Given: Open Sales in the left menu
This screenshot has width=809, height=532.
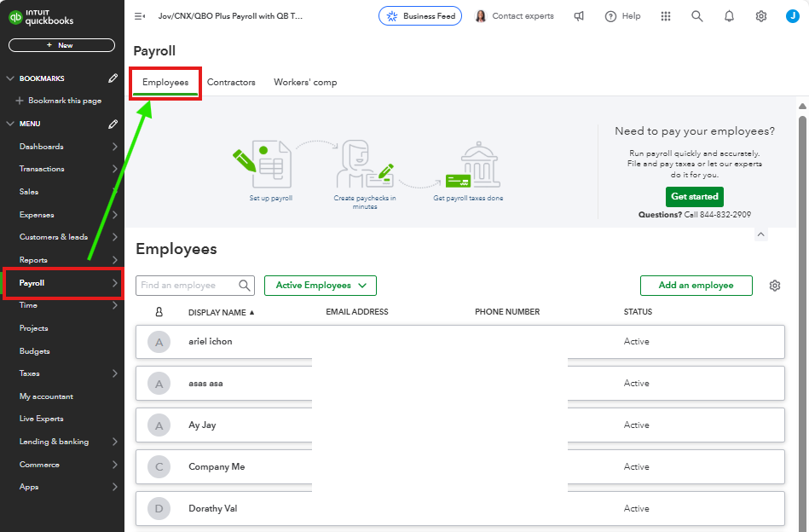Looking at the screenshot, I should point(29,192).
